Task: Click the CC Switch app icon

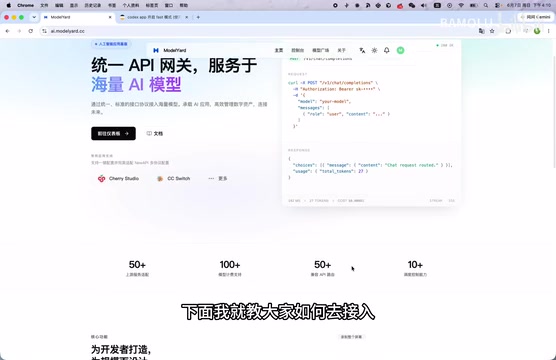Action: pos(160,178)
